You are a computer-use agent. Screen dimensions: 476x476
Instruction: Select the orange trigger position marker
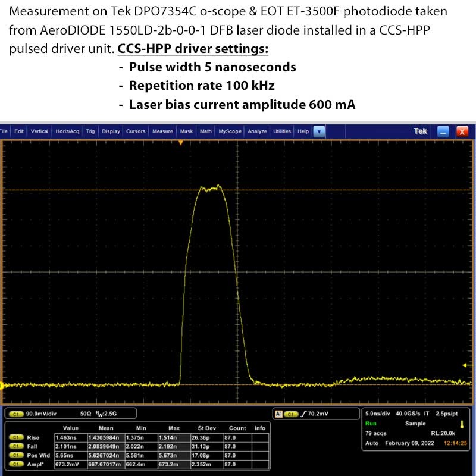point(181,142)
